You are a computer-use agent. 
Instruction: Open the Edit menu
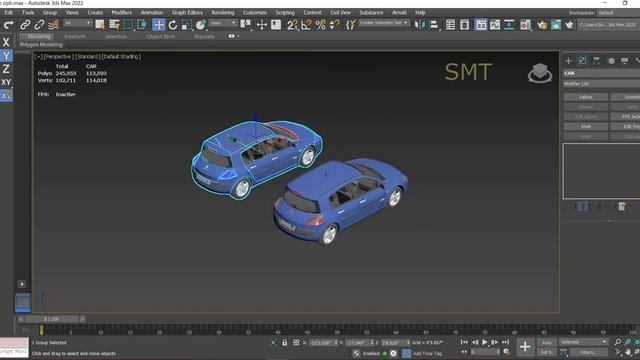[x=8, y=13]
